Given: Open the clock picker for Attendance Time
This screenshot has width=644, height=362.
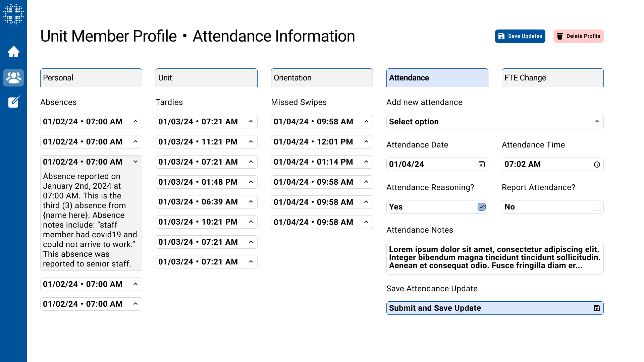Looking at the screenshot, I should [597, 164].
